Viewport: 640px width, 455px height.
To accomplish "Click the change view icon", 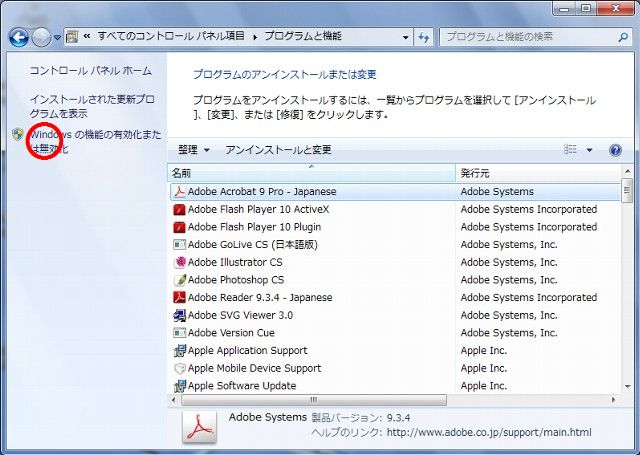I will pyautogui.click(x=570, y=150).
